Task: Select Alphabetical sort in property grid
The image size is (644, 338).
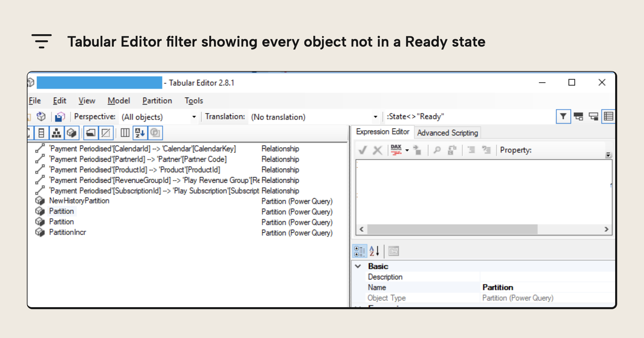Action: [x=374, y=251]
